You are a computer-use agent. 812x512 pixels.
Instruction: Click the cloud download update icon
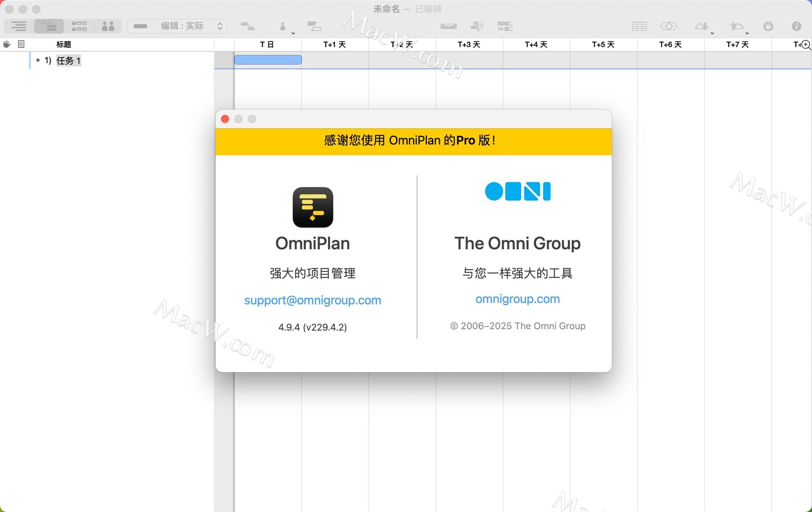click(x=701, y=26)
